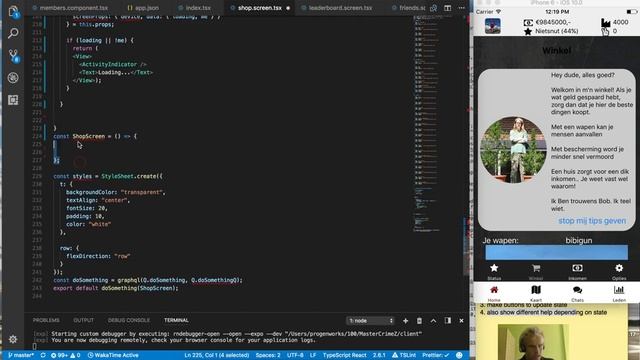This screenshot has height=360, width=640.
Task: Click the unsaved dot on shop.screen.tsx tab
Action: tap(288, 8)
